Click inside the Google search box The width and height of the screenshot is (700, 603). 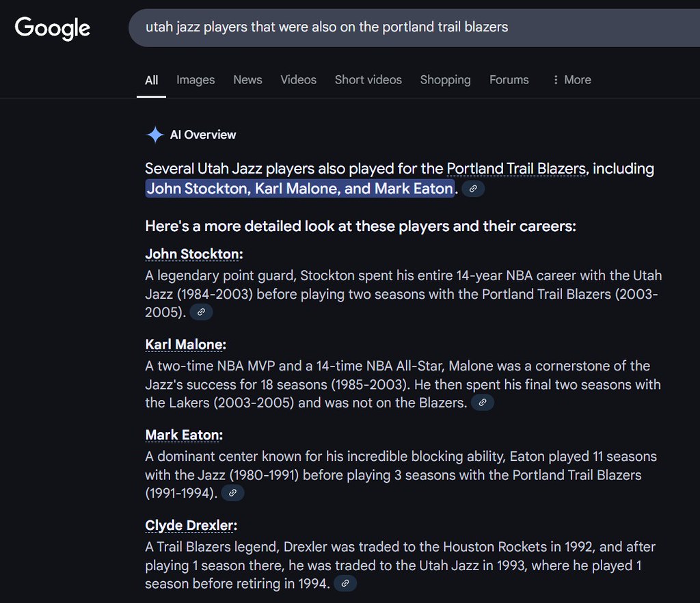410,27
